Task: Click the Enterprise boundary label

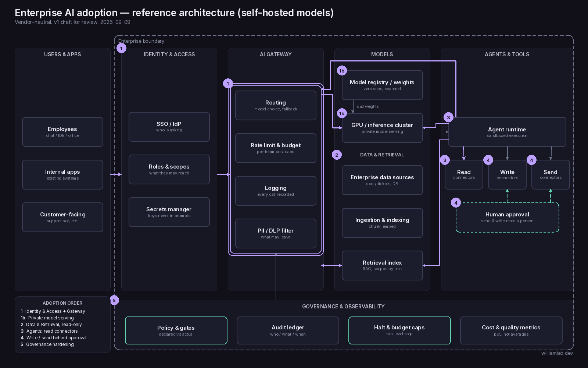Action: [x=141, y=41]
